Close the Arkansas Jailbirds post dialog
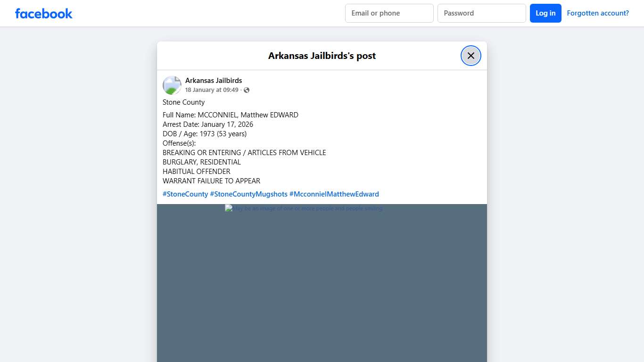 coord(471,56)
